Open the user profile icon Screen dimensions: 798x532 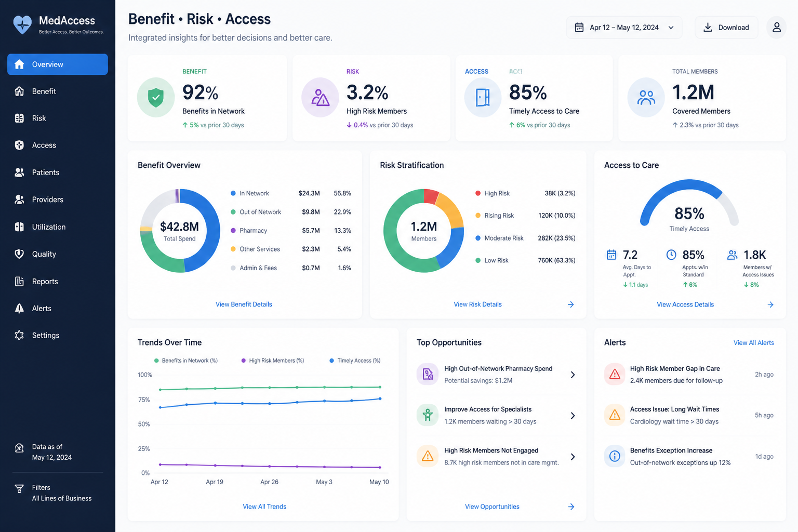pyautogui.click(x=776, y=28)
